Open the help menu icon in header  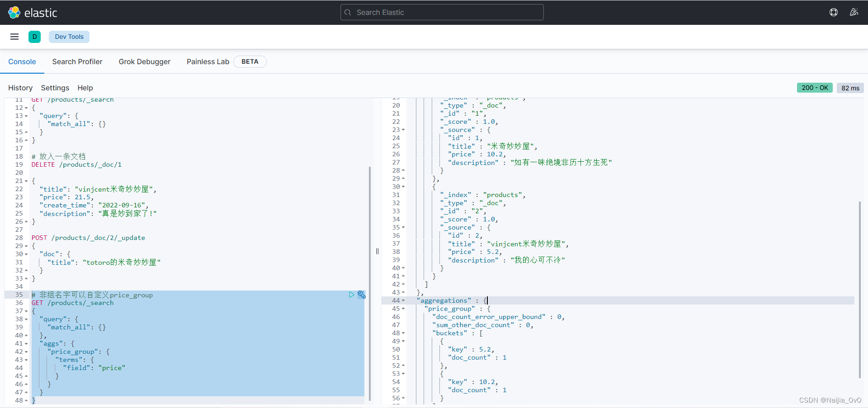coord(834,12)
